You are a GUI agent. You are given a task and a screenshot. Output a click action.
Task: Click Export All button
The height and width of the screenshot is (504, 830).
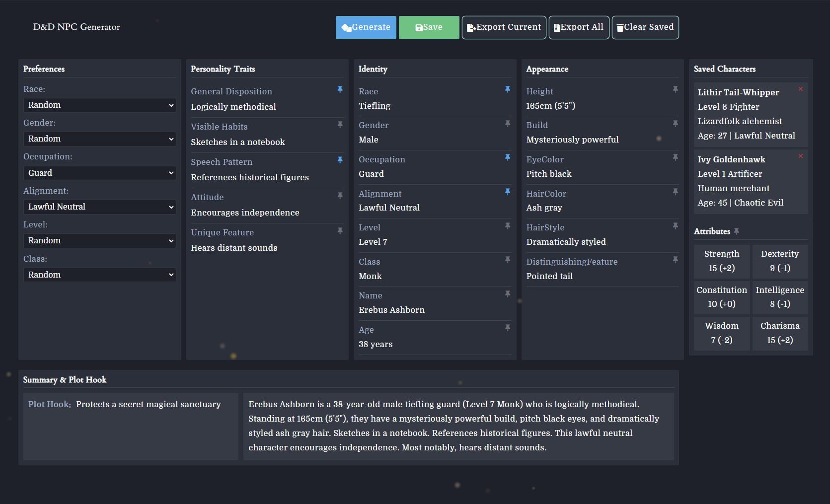pyautogui.click(x=579, y=27)
